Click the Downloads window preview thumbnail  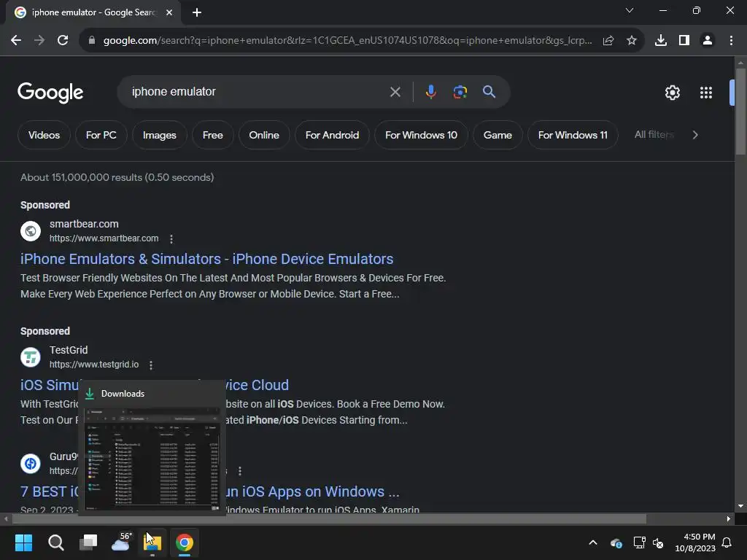152,459
